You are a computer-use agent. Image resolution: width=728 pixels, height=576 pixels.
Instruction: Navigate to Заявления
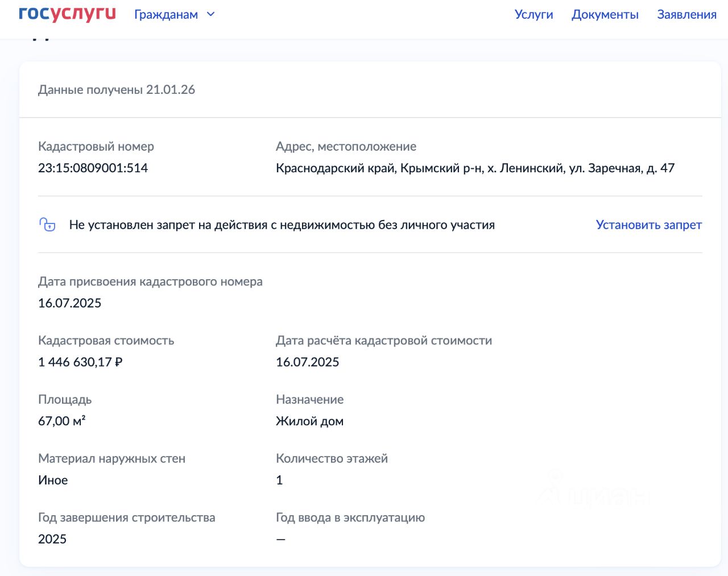point(686,15)
